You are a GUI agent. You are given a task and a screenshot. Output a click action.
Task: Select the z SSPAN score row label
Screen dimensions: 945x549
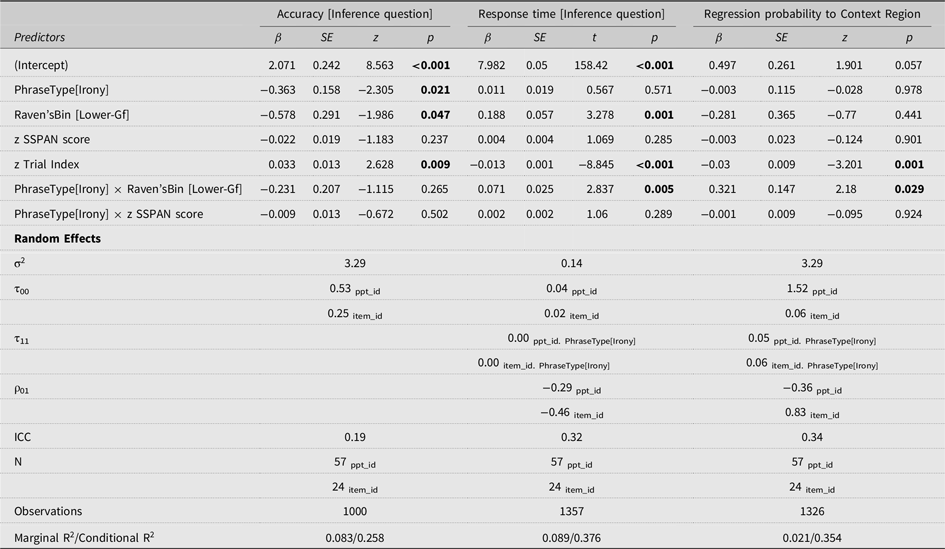[x=52, y=139]
